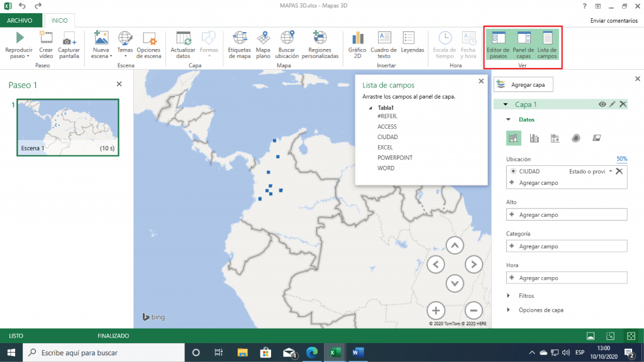Toggle the Lista de campos pane

coord(547,45)
